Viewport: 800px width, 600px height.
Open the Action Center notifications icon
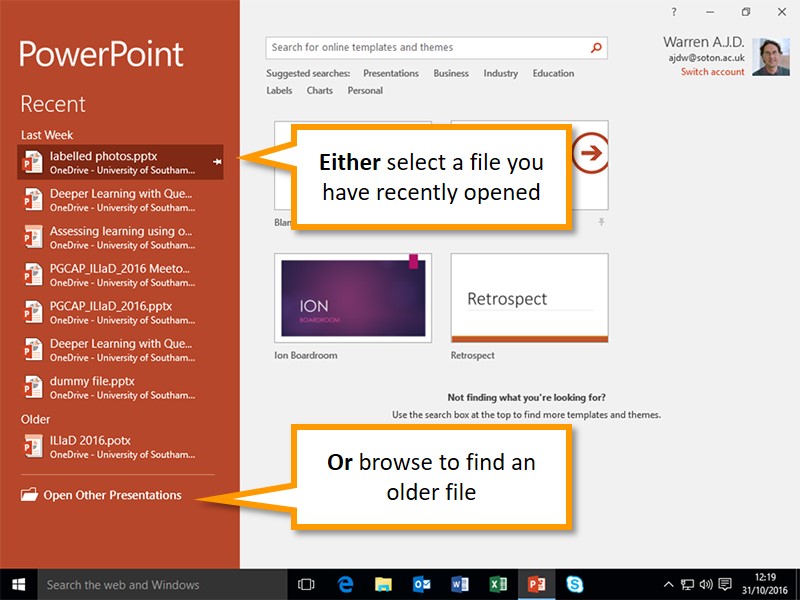[724, 584]
